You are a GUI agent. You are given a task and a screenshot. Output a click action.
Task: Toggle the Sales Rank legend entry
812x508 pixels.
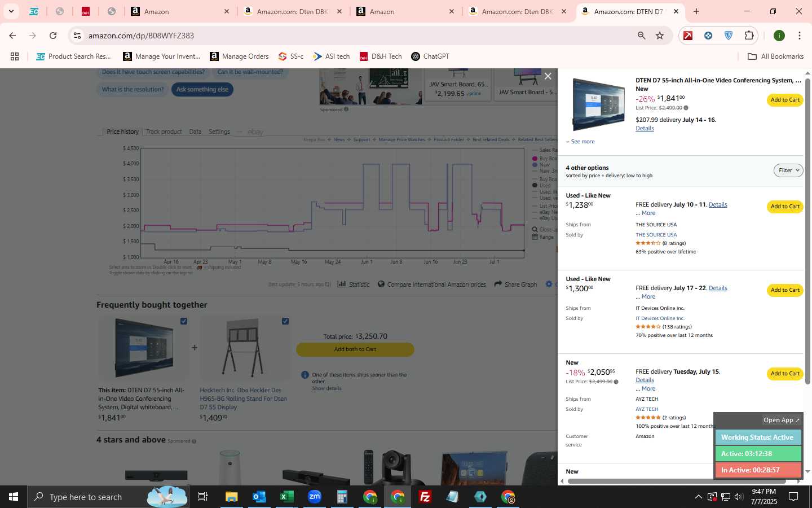tap(544, 150)
